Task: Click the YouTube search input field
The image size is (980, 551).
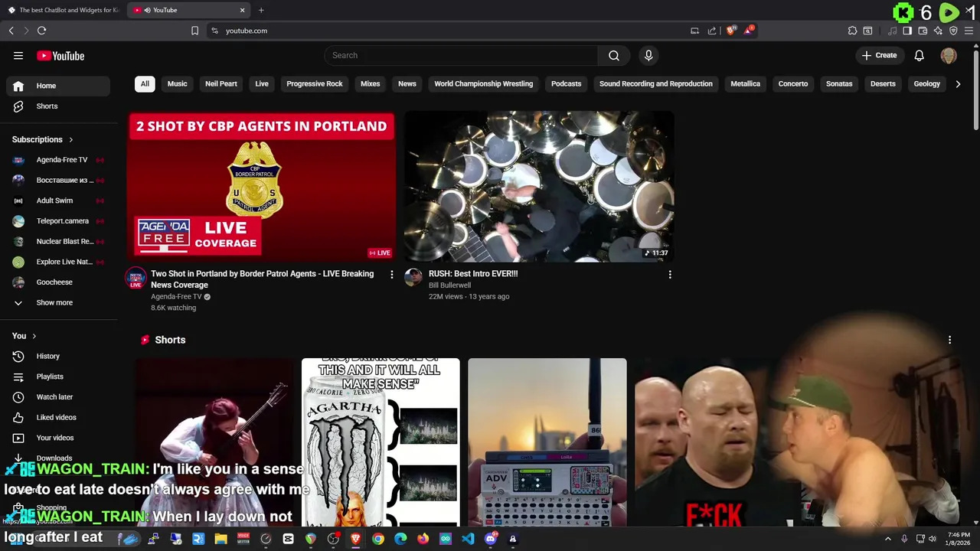Action: pyautogui.click(x=461, y=55)
